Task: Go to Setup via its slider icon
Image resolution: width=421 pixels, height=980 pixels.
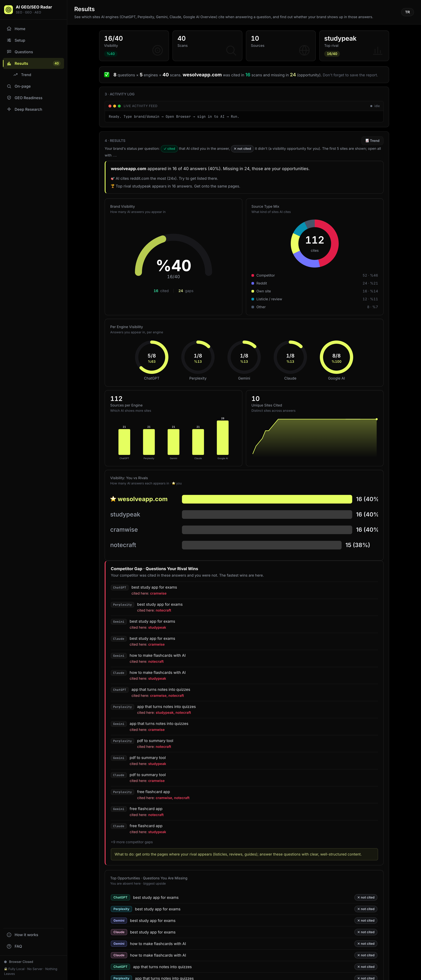Action: pyautogui.click(x=9, y=40)
